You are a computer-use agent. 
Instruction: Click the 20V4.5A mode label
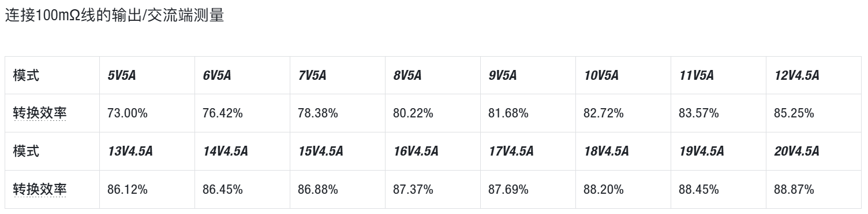pos(796,152)
